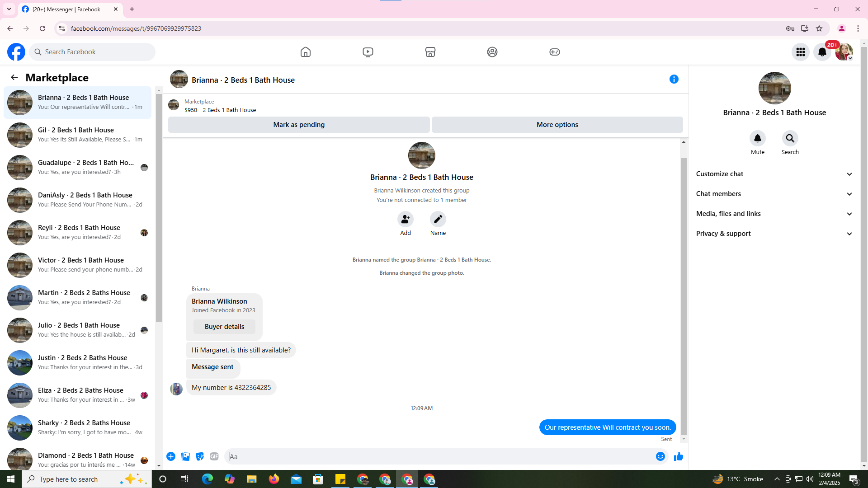Screen dimensions: 868x488
Task: Reload the page in Chrome
Action: tap(42, 28)
